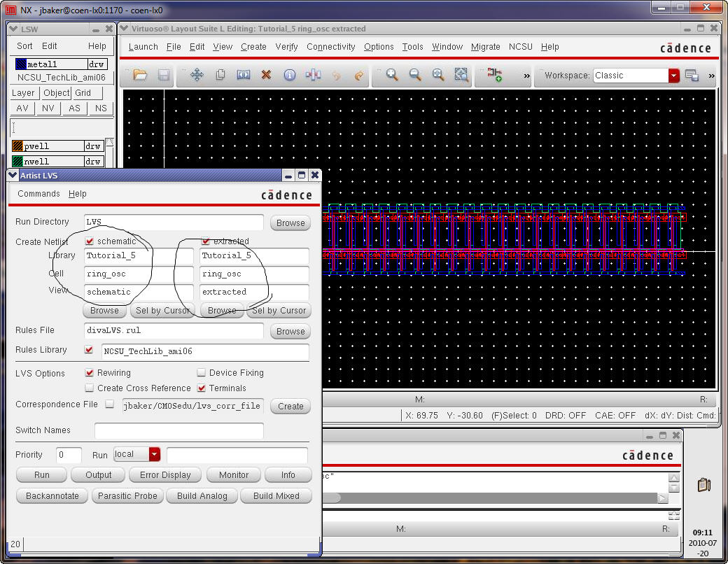Click the Open folder toolbar icon
The height and width of the screenshot is (564, 728).
(x=140, y=75)
